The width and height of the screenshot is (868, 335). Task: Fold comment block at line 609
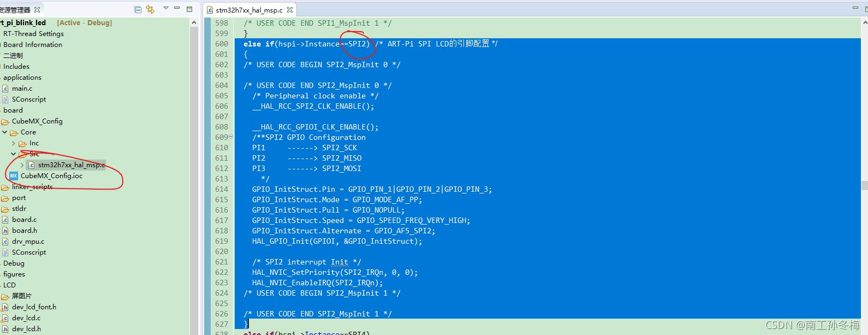pyautogui.click(x=231, y=137)
